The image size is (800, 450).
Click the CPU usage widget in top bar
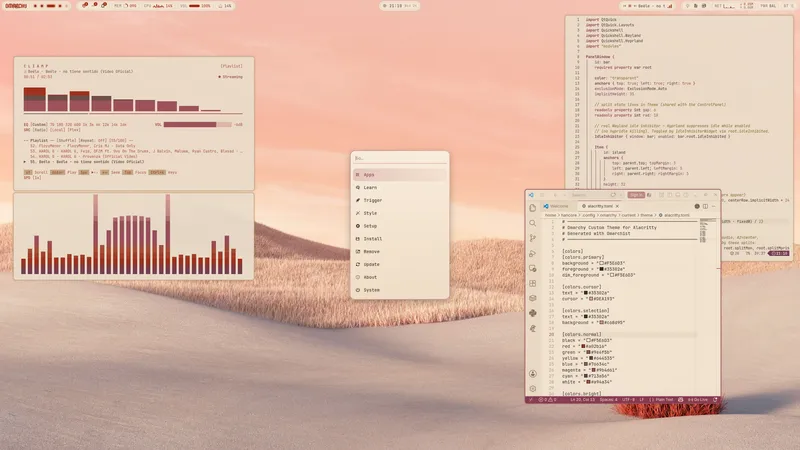click(158, 6)
